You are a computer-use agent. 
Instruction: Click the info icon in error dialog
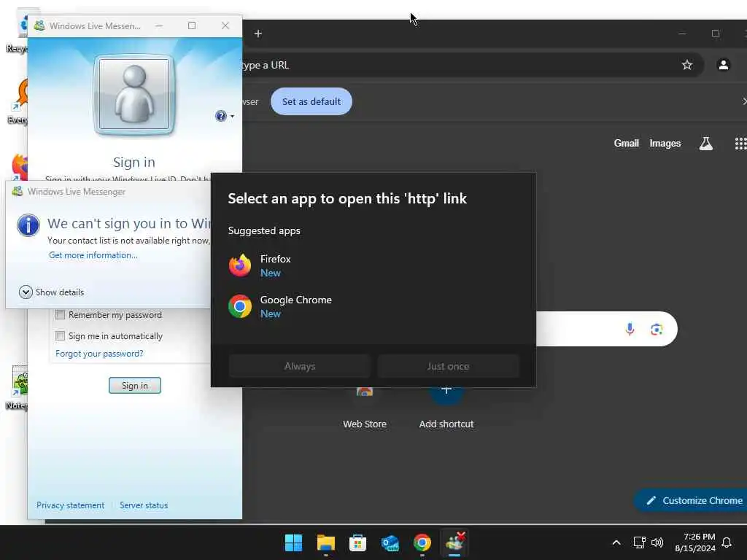point(28,225)
